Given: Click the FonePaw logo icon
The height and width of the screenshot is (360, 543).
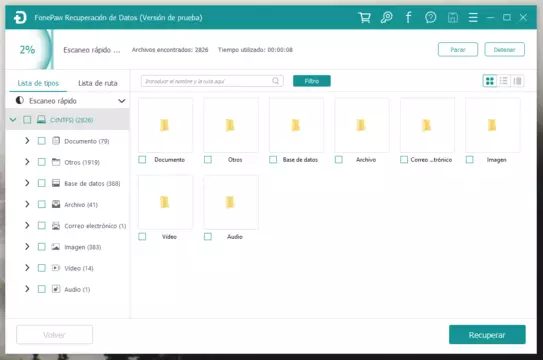Looking at the screenshot, I should [20, 17].
